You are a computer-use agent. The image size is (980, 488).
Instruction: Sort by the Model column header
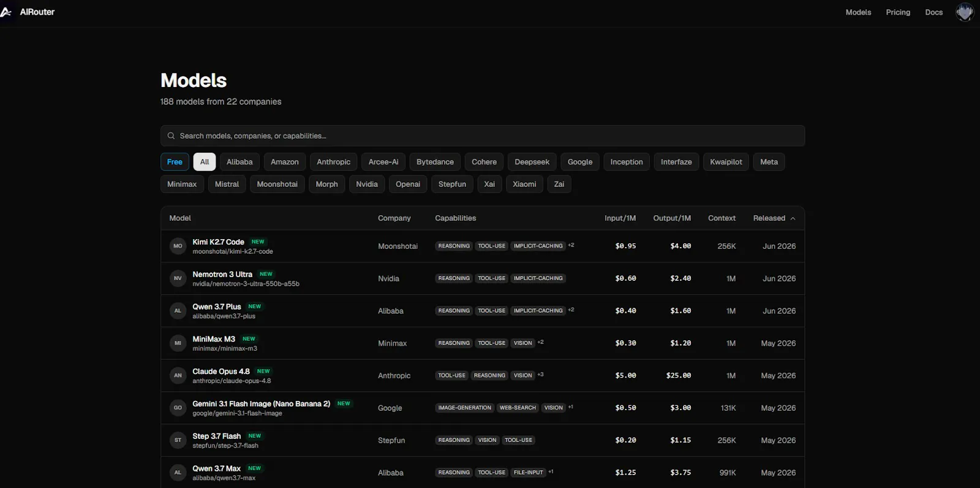(x=180, y=218)
